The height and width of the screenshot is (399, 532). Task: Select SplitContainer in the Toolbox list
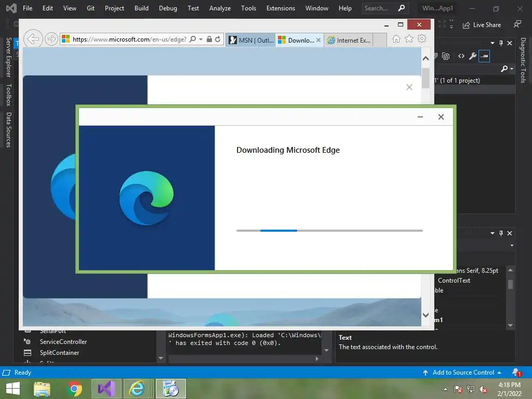59,353
